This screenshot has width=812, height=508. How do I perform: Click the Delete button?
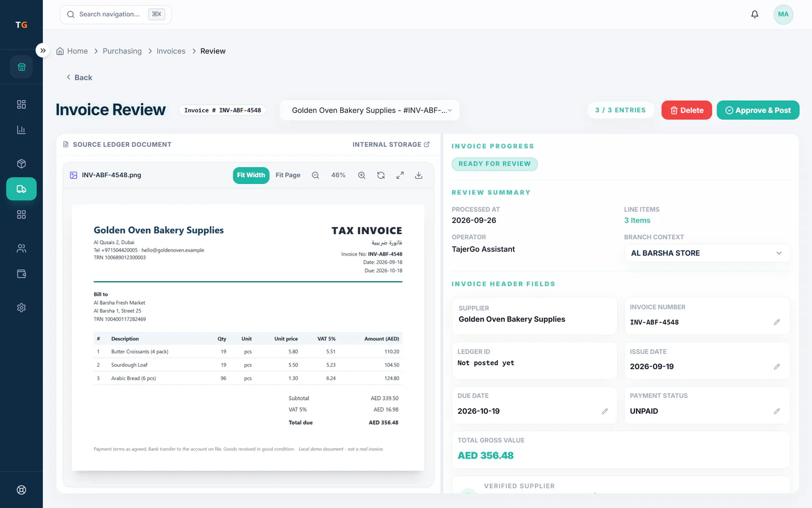click(x=687, y=110)
